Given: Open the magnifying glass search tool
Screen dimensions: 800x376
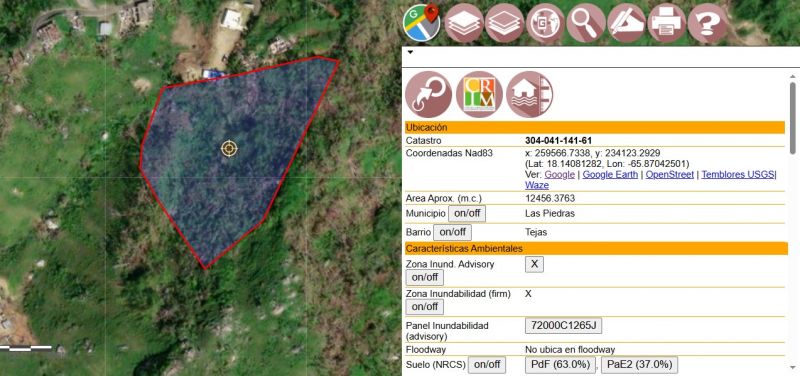Looking at the screenshot, I should [586, 23].
